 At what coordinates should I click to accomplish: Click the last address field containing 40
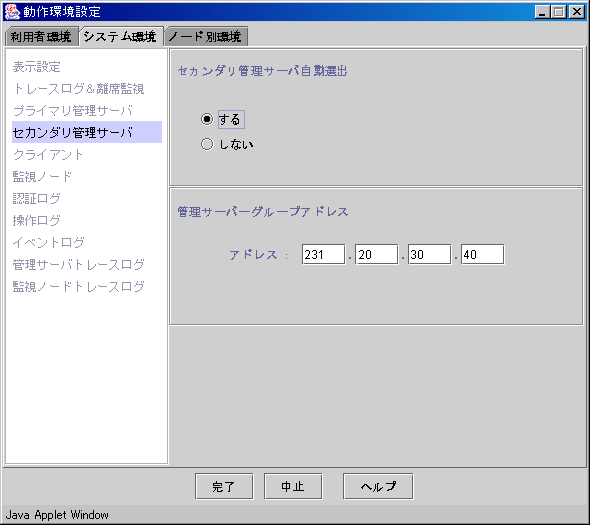(483, 254)
